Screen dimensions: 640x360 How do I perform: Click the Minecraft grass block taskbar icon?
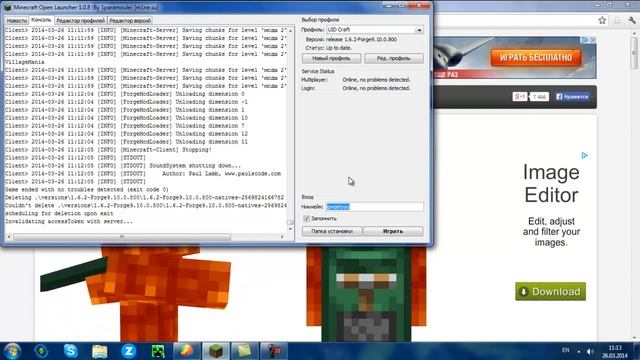click(x=216, y=351)
